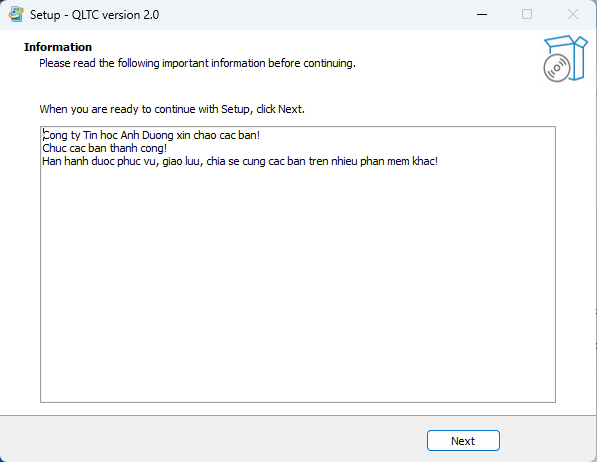Click the 'Setup - QLTC version 2.0' title
The height and width of the screenshot is (462, 597).
click(x=94, y=15)
